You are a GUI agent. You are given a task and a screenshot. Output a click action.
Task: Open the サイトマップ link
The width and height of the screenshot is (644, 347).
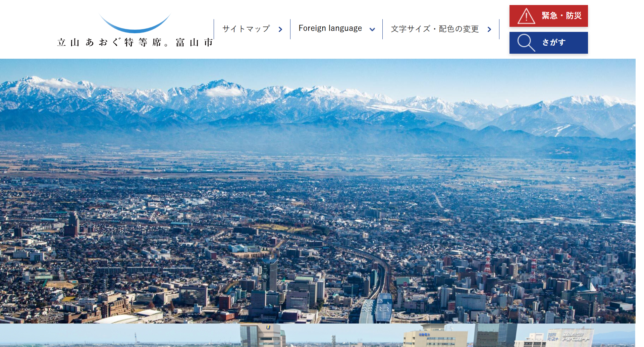[246, 29]
